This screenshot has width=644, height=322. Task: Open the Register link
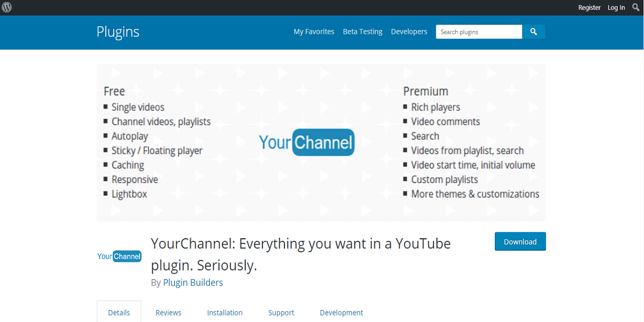(589, 8)
